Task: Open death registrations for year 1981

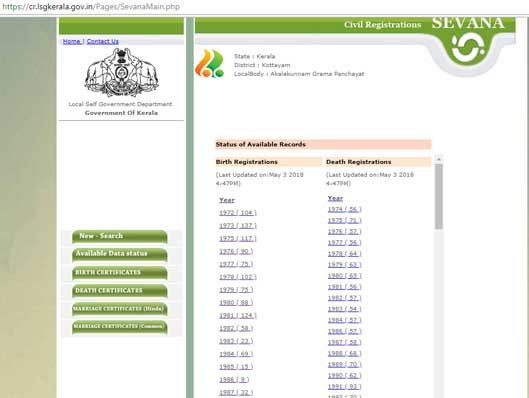Action: [344, 287]
